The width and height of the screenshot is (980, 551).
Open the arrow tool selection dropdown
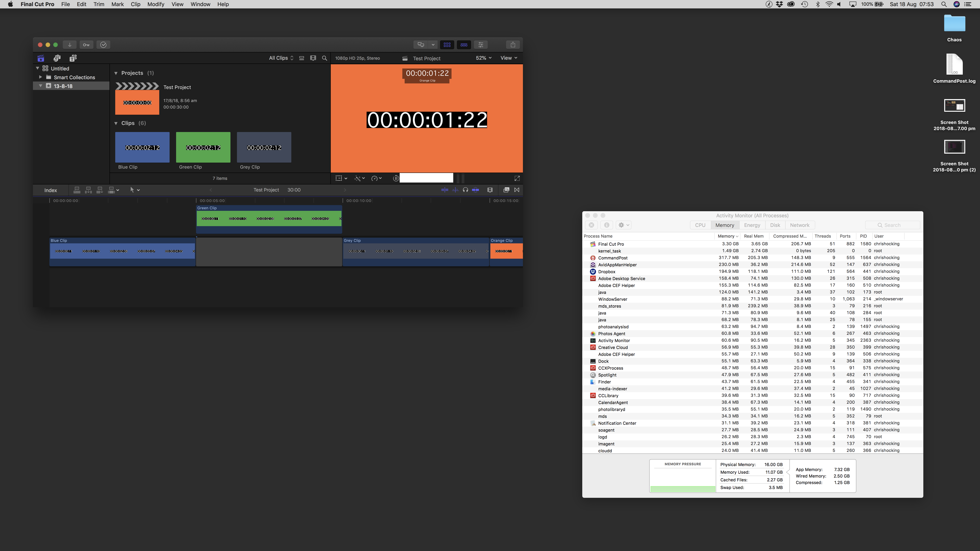134,190
